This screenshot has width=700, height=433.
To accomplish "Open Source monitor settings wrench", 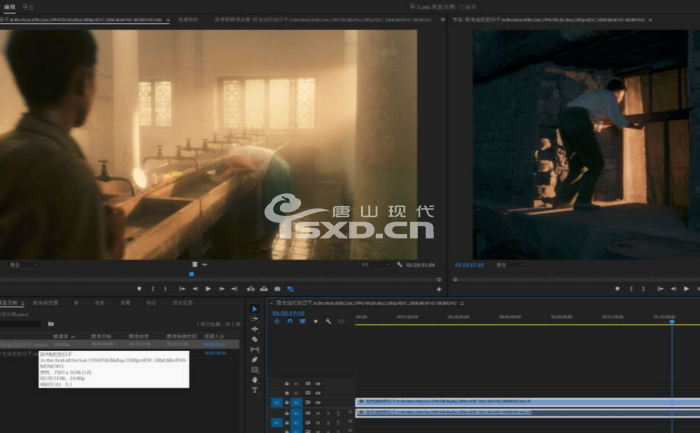I will coord(399,265).
